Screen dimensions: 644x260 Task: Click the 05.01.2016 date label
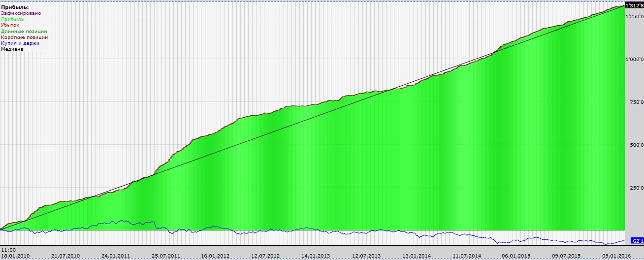[x=615, y=256]
